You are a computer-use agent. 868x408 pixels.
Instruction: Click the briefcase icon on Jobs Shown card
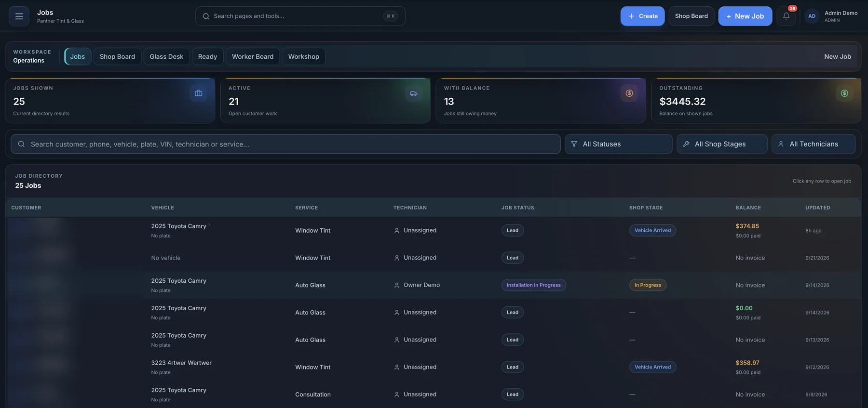tap(198, 93)
